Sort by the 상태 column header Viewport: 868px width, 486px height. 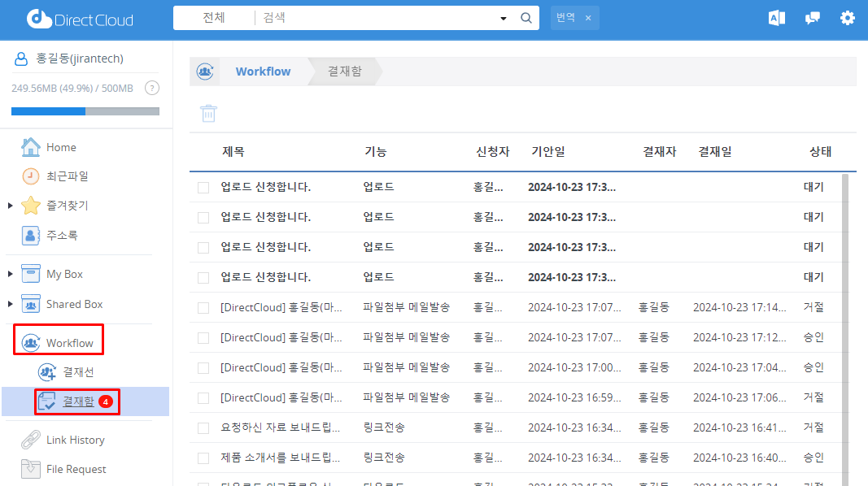[820, 151]
